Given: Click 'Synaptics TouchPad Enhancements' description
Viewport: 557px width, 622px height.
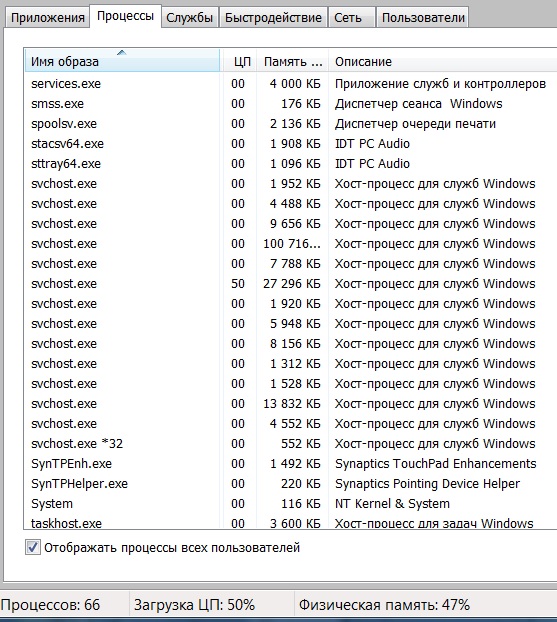Looking at the screenshot, I should point(436,464).
